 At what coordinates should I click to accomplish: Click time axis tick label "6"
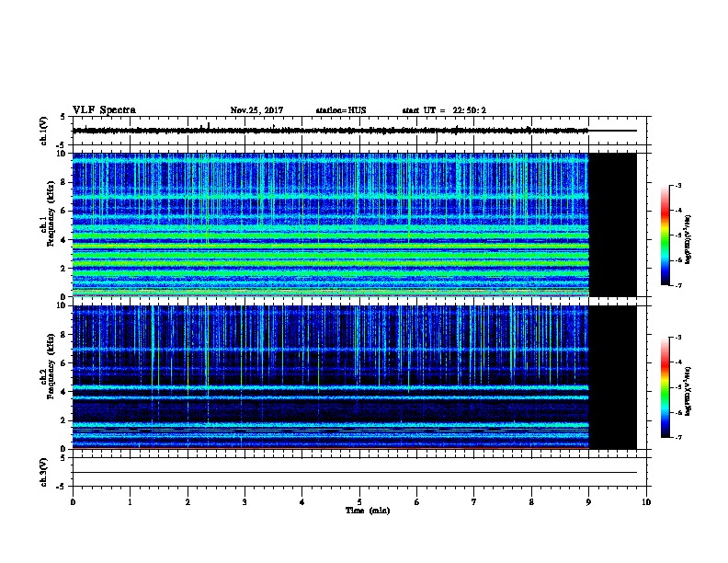[x=416, y=501]
